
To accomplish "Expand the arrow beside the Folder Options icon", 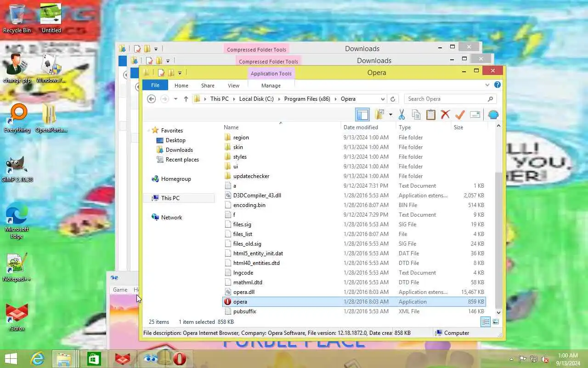I will [x=390, y=115].
